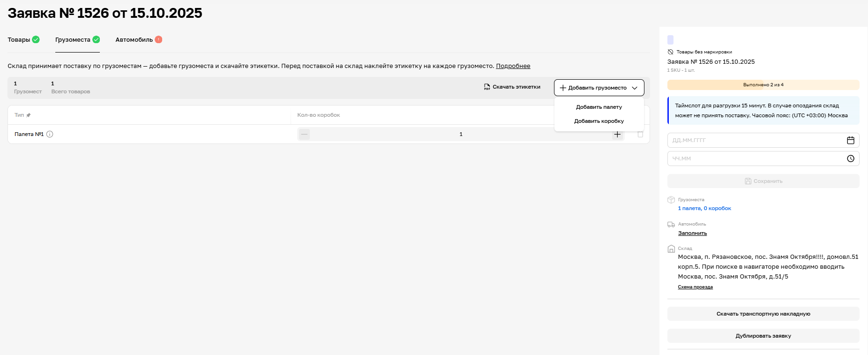Open the Автомобиль tab
Viewport: 868px width, 355px height.
(x=139, y=40)
